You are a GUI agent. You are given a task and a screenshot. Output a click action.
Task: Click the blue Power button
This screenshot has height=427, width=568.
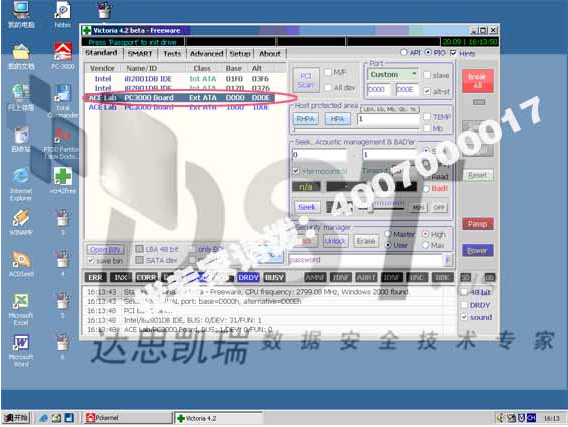click(477, 250)
